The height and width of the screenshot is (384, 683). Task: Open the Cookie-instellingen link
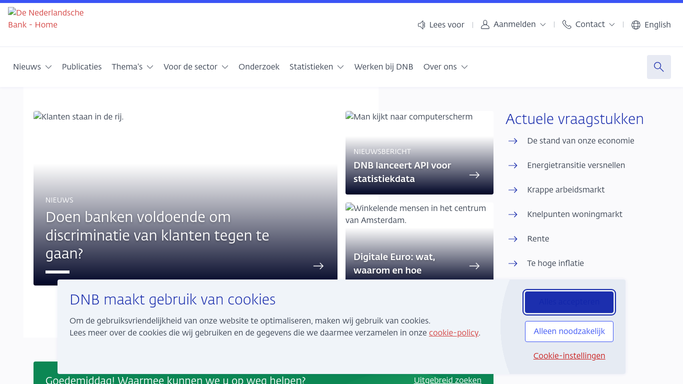pos(569,356)
